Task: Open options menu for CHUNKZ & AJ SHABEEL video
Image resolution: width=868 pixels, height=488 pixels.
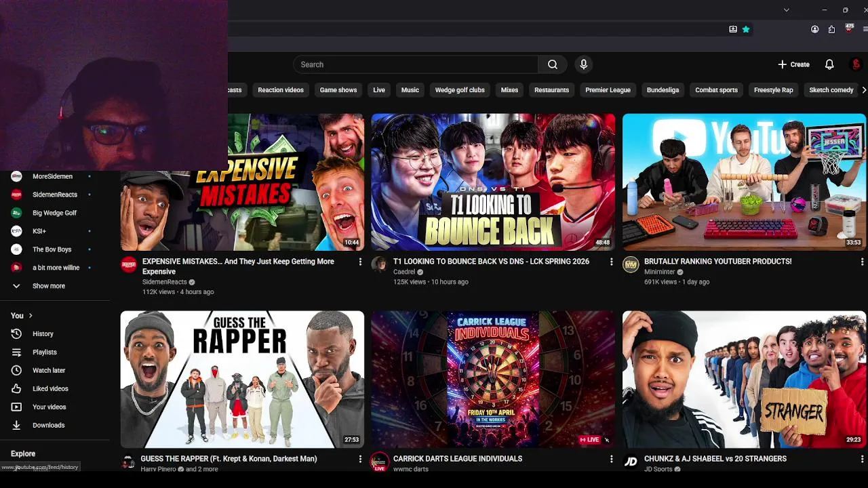Action: tap(862, 459)
